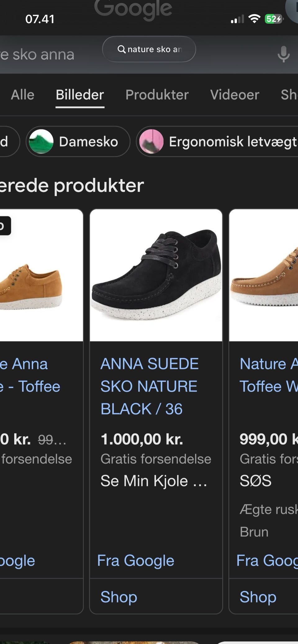
Task: Tap the pink Ergonomisk letvægt chip icon
Action: click(151, 142)
